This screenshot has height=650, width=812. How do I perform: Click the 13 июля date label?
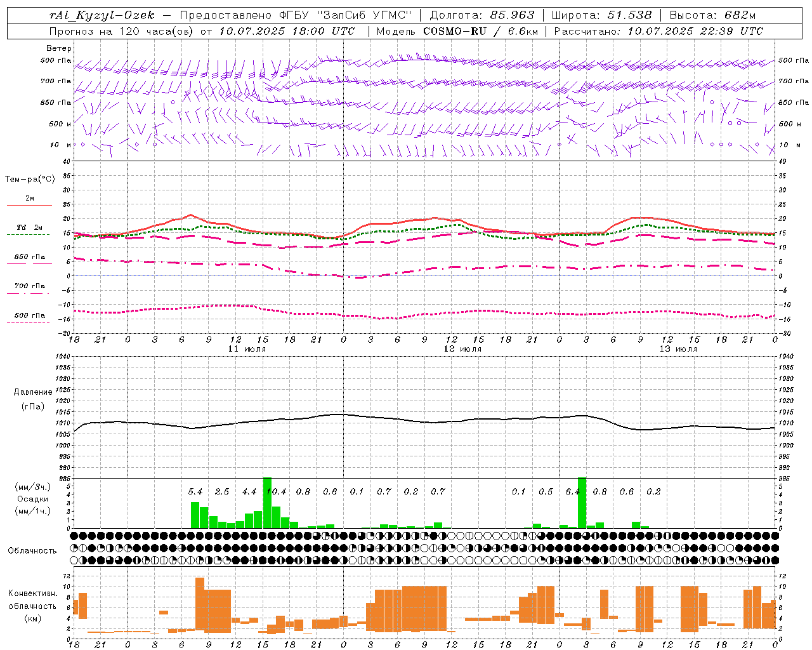[x=678, y=349]
